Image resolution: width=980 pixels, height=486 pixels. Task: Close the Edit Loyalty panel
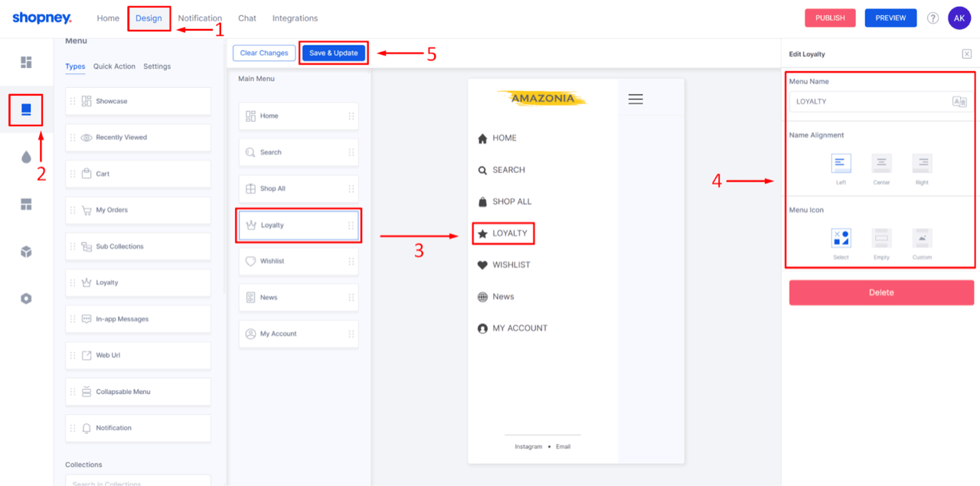coord(967,54)
